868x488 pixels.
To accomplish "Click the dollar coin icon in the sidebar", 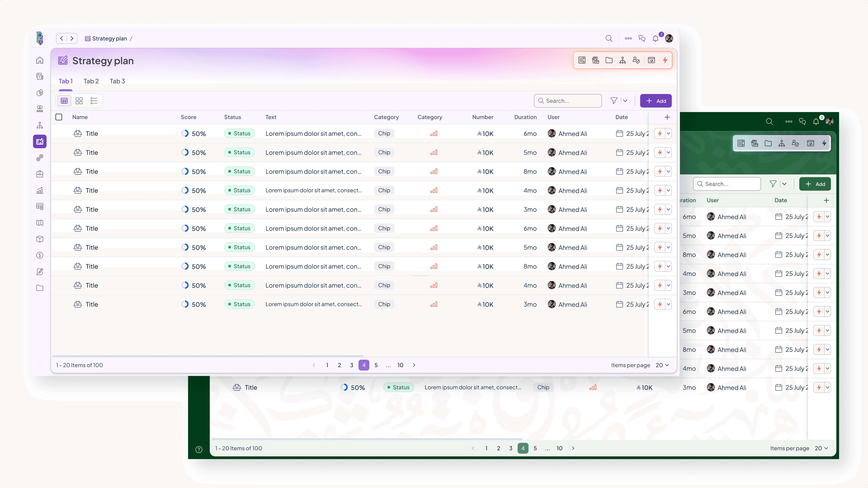I will coord(40,255).
